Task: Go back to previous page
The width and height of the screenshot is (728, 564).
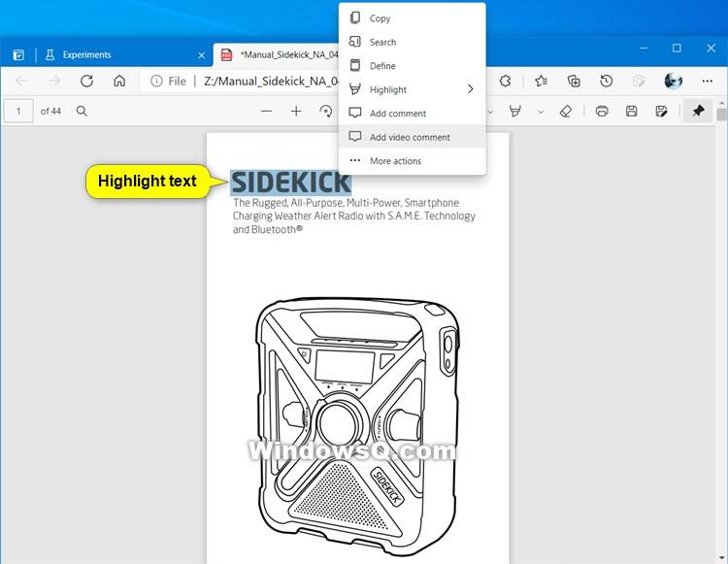Action: pos(21,82)
